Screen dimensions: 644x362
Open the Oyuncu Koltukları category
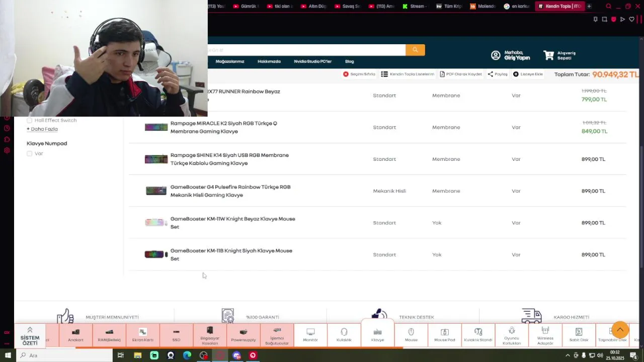[x=512, y=335]
